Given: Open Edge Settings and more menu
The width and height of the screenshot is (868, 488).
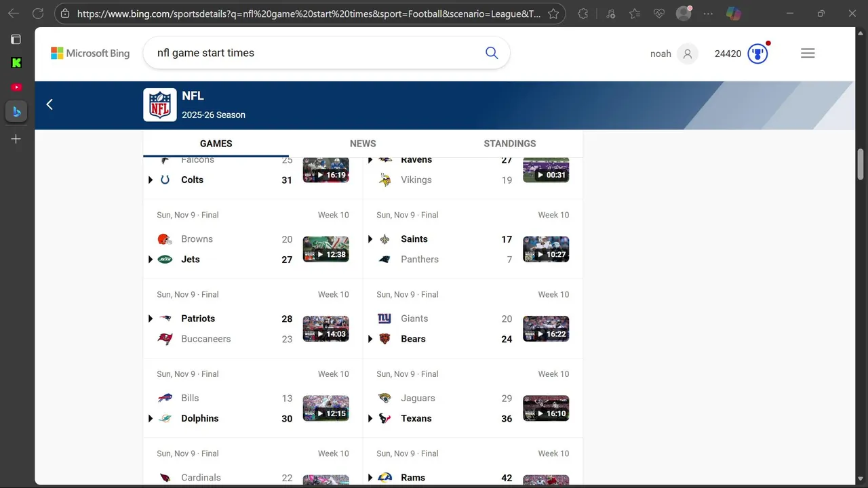Looking at the screenshot, I should (x=709, y=14).
